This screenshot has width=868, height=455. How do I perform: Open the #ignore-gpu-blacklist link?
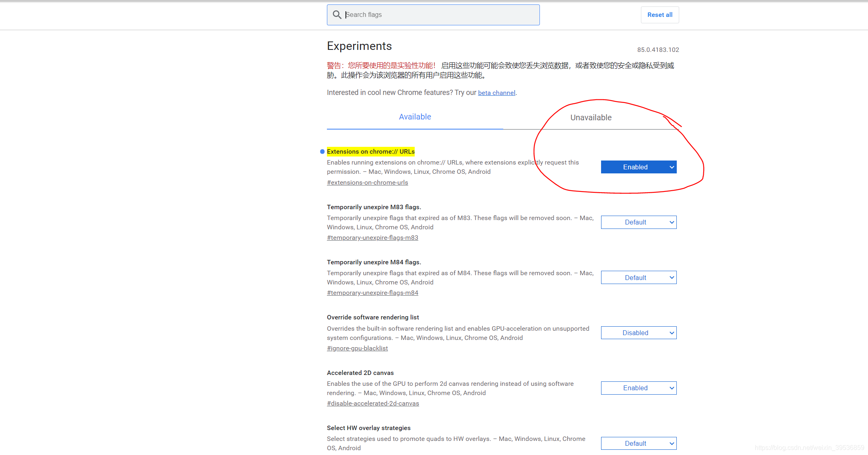[357, 348]
